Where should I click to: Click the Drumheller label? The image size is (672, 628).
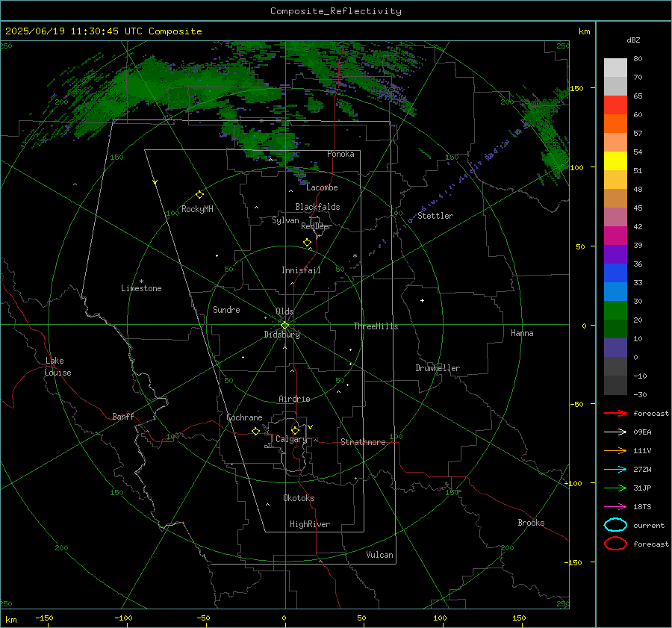438,368
